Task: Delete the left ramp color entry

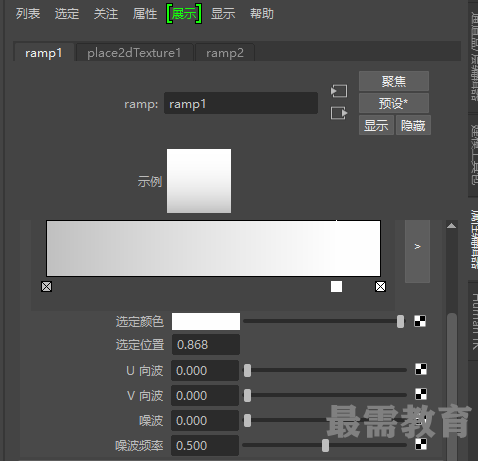Action: coord(46,286)
